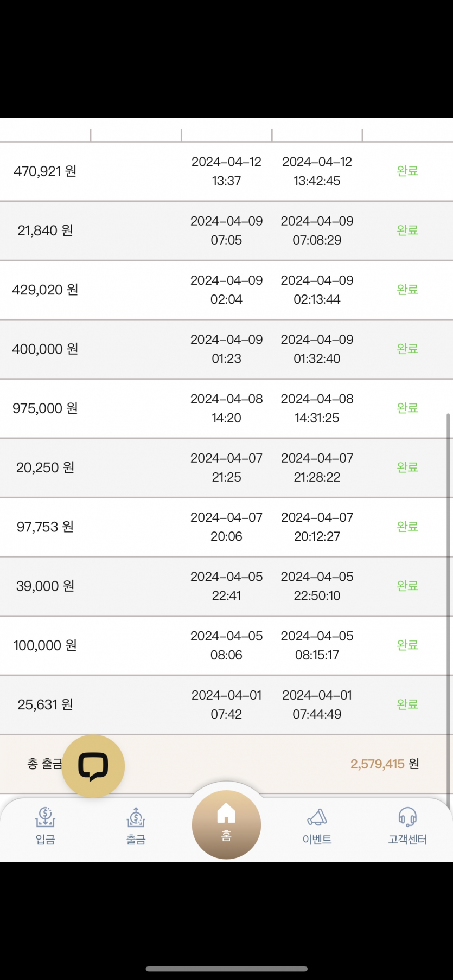The width and height of the screenshot is (453, 980).
Task: Go to home via 홈 button
Action: point(226,824)
